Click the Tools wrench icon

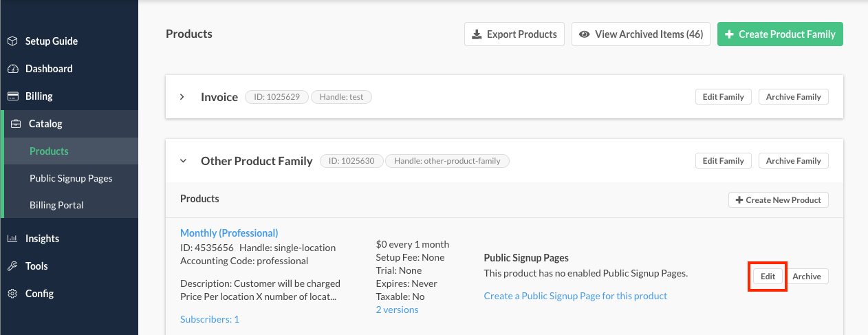point(12,266)
